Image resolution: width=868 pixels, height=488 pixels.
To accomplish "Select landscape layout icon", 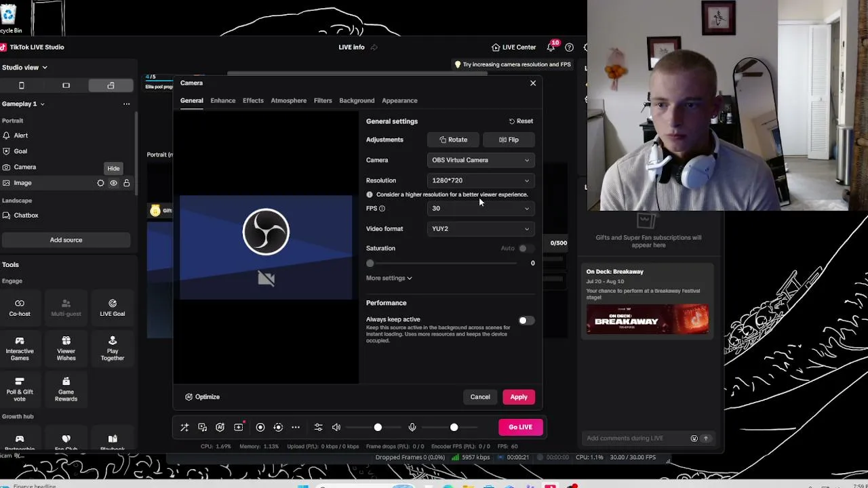I will click(x=66, y=85).
